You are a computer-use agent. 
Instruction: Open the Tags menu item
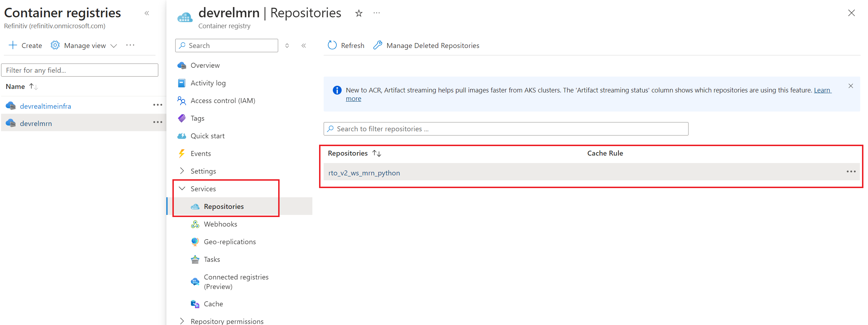197,118
